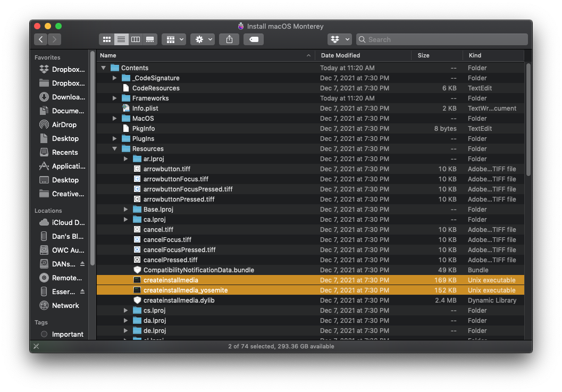
Task: Open the gear action menu
Action: pos(203,39)
